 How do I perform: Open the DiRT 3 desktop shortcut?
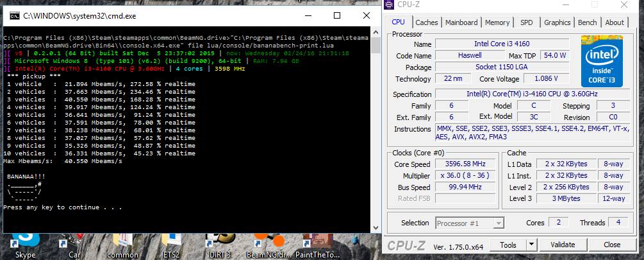[x=220, y=247]
